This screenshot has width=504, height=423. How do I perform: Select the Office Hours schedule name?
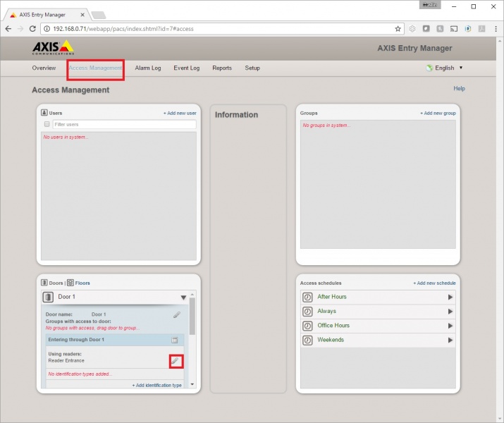[x=333, y=325]
